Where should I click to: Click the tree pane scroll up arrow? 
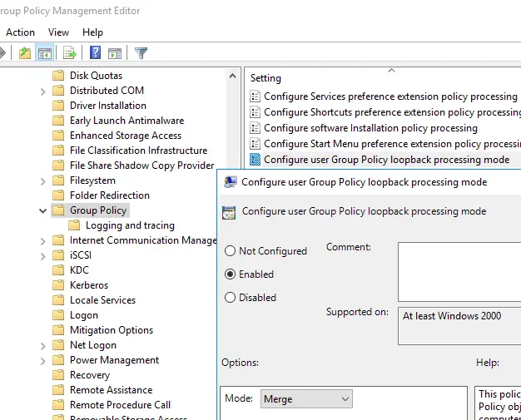click(x=232, y=76)
